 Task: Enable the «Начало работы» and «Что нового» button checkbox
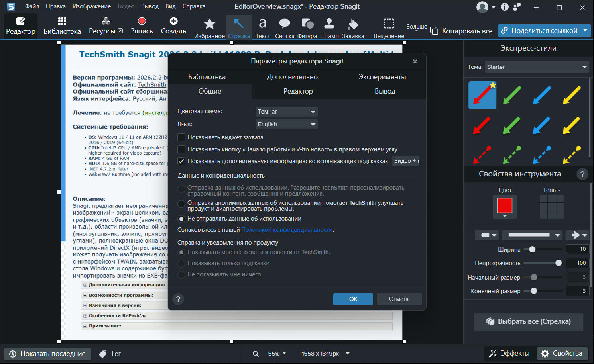click(181, 149)
